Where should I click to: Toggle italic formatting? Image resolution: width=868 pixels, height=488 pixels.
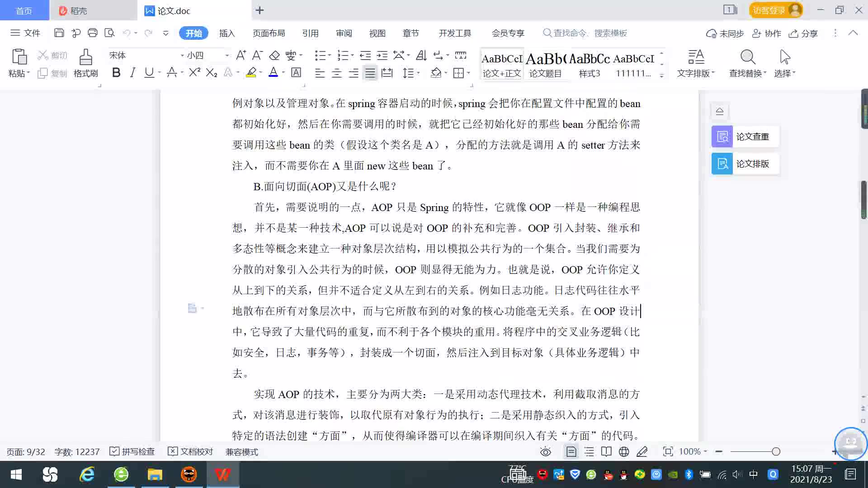[x=132, y=72]
